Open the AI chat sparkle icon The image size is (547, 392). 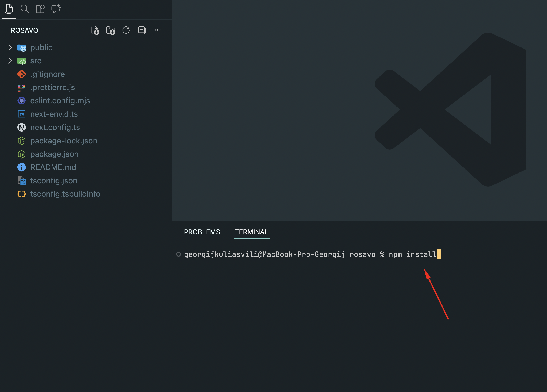click(56, 9)
